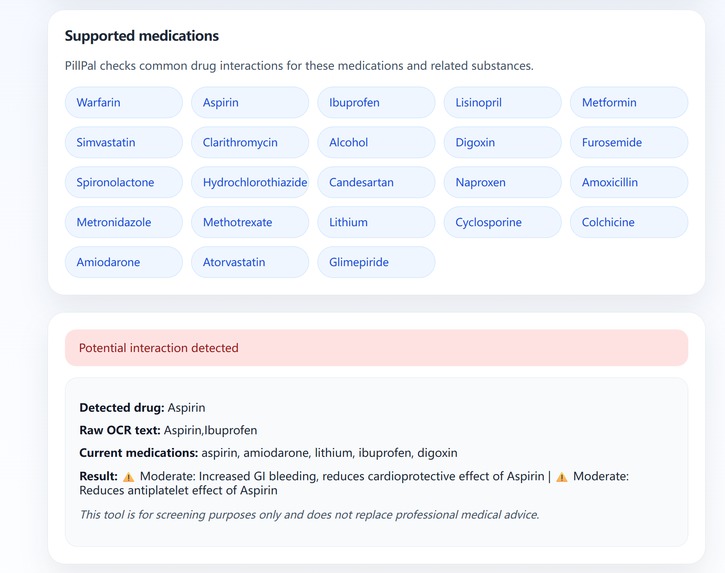The image size is (725, 573).
Task: Click 'Reduces antiplatelet effect of Aspirin' text
Action: point(178,490)
